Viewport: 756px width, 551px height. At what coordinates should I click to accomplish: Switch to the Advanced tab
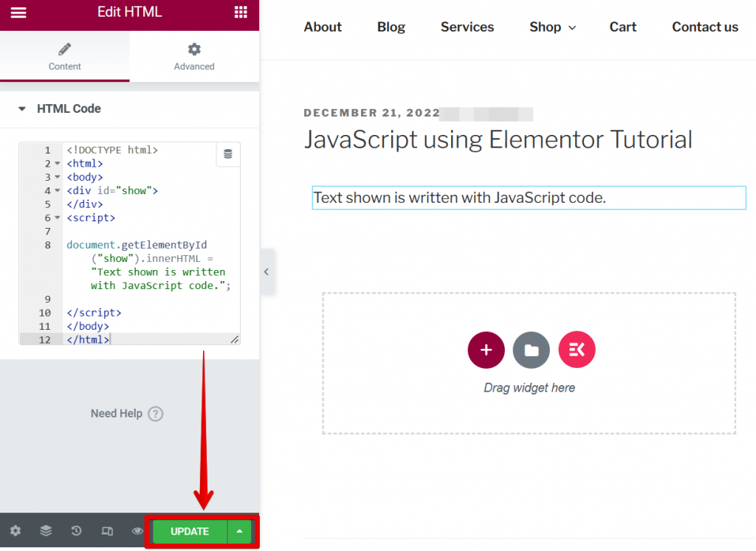(193, 57)
